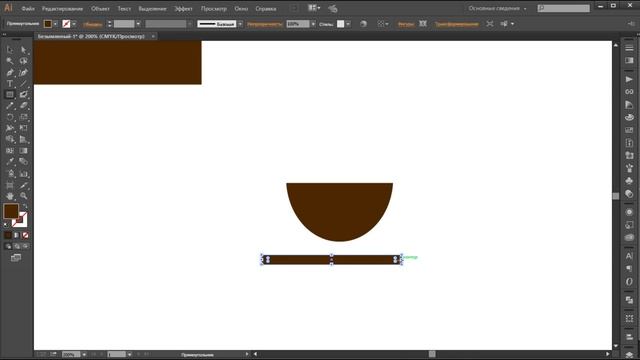Open the Текст menu
This screenshot has height=360, width=640.
(124, 9)
